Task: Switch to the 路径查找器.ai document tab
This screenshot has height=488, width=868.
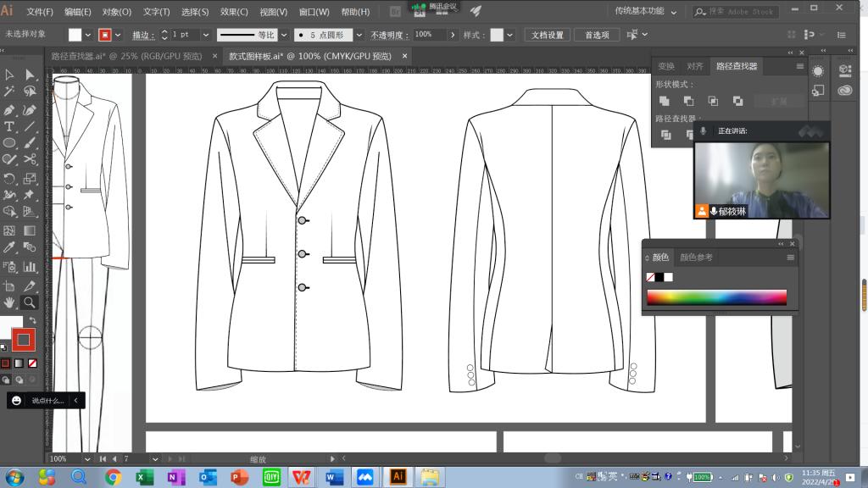Action: [x=126, y=56]
